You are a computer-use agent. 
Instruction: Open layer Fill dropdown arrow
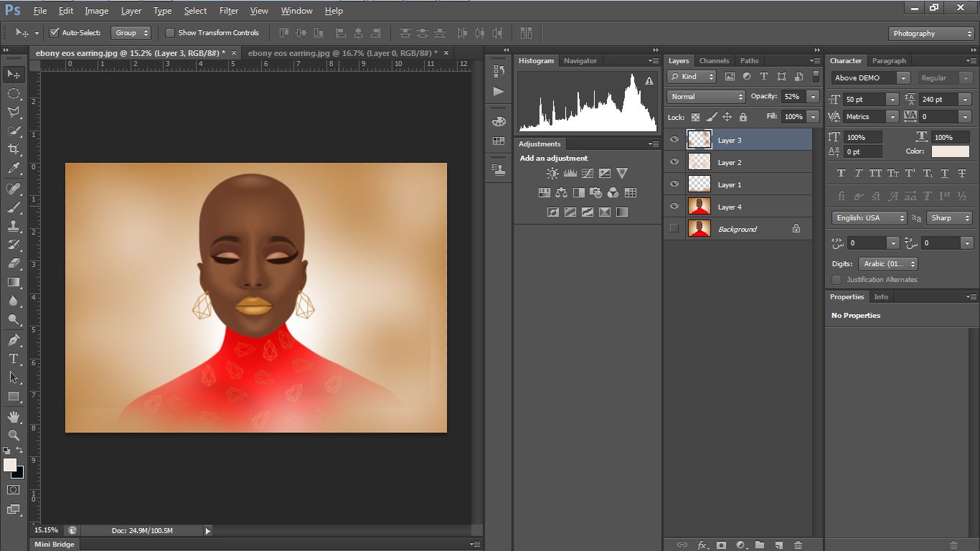(x=813, y=116)
